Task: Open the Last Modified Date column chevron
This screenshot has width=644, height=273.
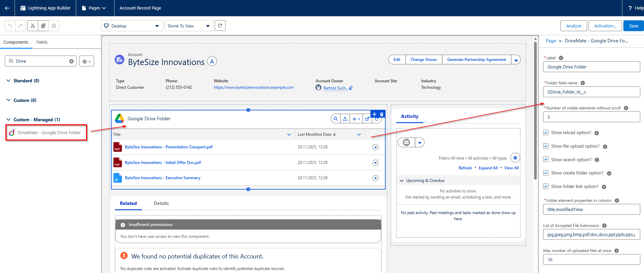Action: (x=359, y=134)
